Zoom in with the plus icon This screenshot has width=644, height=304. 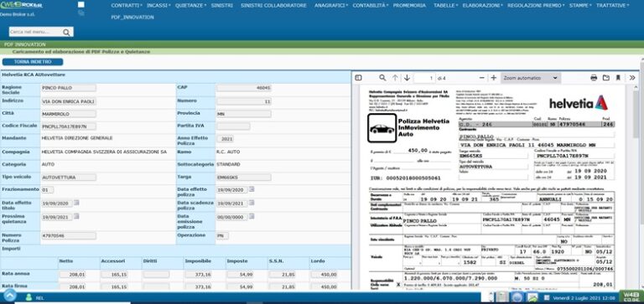(494, 78)
